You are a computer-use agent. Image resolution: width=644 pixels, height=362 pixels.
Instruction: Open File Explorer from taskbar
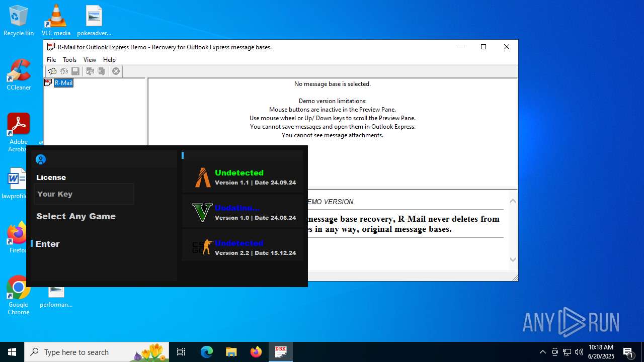click(x=231, y=352)
